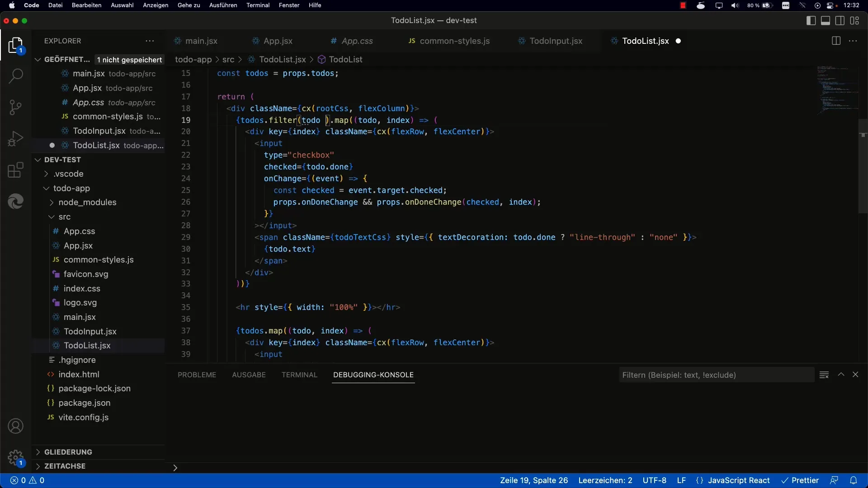Screen dimensions: 868x488
Task: Customize layout icon in title bar
Action: pyautogui.click(x=854, y=20)
